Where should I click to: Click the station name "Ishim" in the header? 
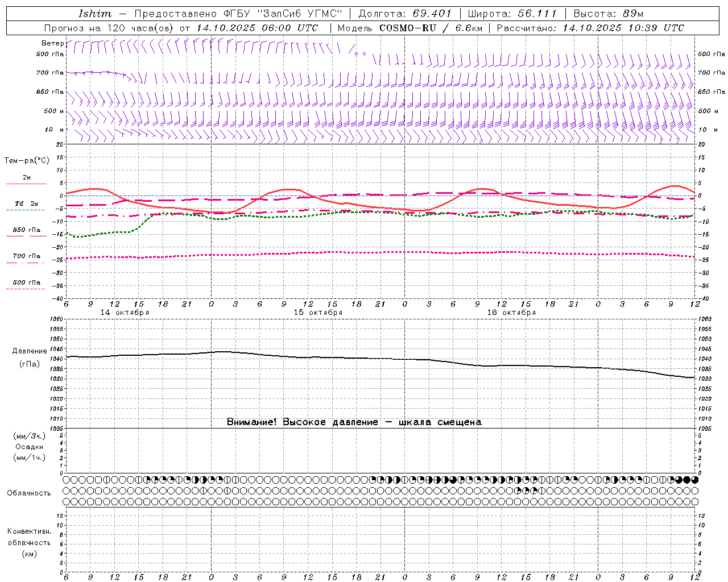(x=95, y=14)
